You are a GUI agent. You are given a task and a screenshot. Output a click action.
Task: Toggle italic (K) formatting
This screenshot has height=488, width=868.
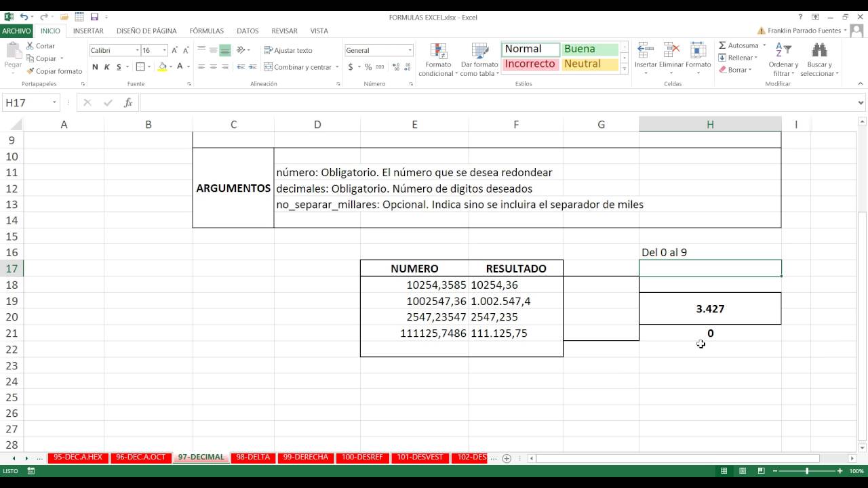click(106, 67)
